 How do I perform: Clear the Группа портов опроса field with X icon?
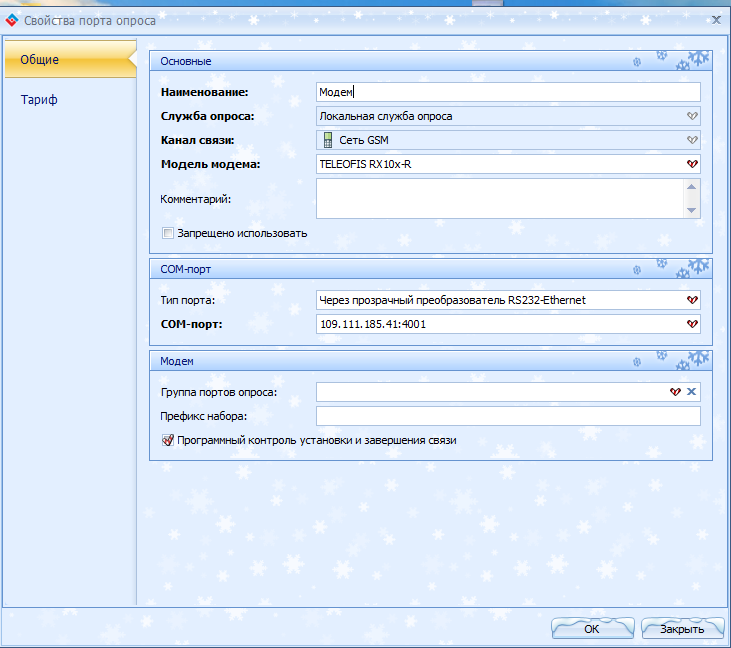[x=691, y=392]
